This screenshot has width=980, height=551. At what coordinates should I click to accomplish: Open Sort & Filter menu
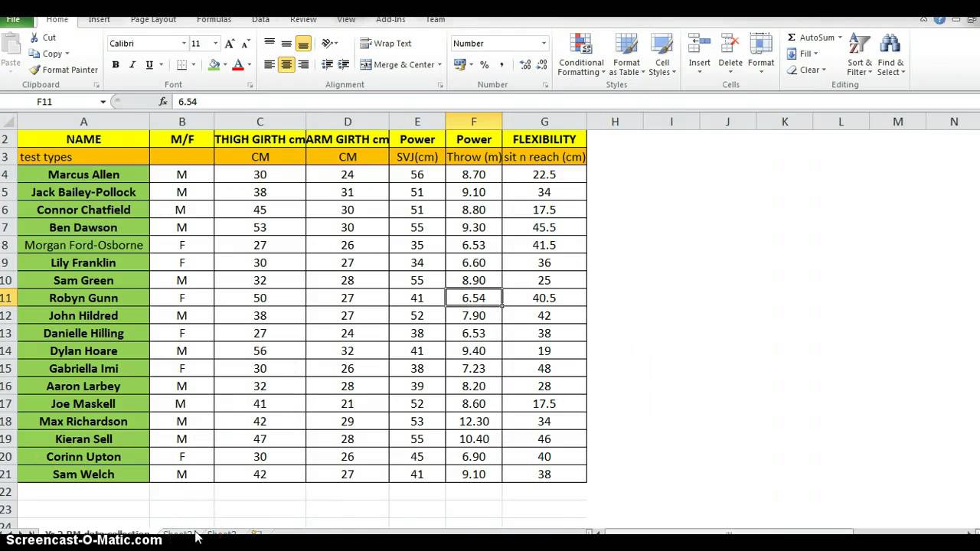coord(860,54)
